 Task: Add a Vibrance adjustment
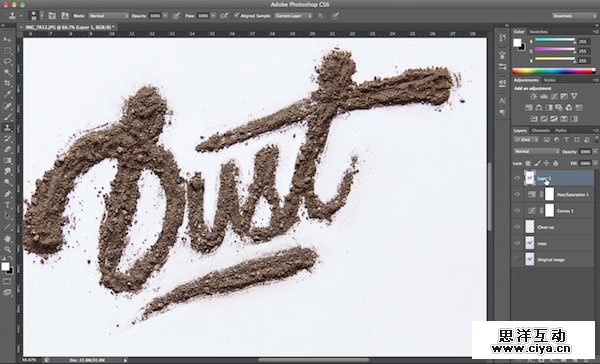click(x=574, y=96)
